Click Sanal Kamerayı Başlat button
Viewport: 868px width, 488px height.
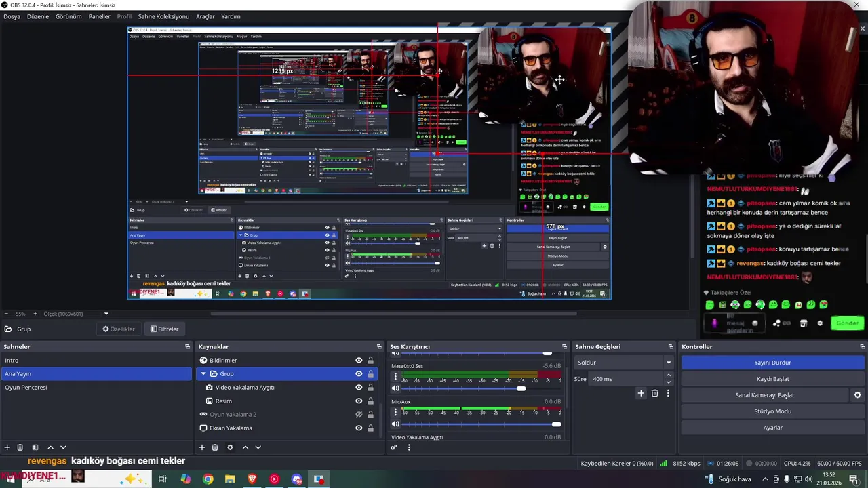click(764, 395)
